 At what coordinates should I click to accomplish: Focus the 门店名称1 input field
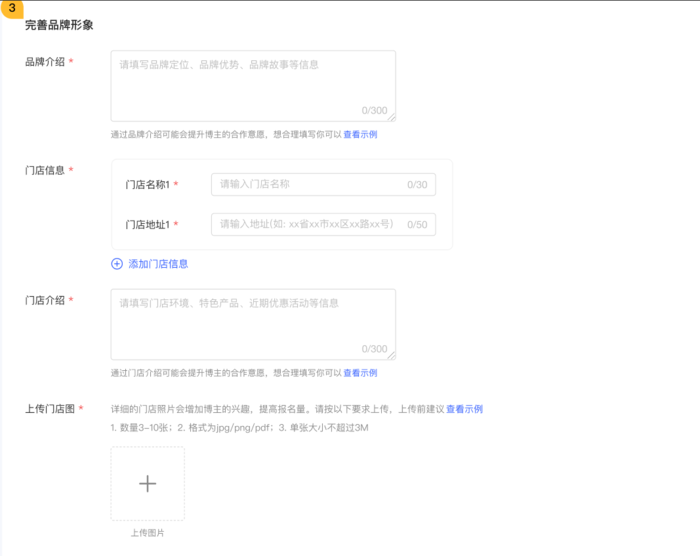click(x=305, y=185)
